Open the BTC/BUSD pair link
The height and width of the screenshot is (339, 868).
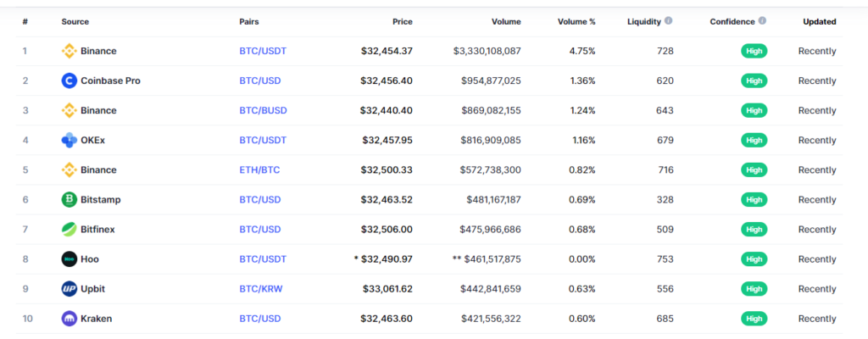(263, 110)
